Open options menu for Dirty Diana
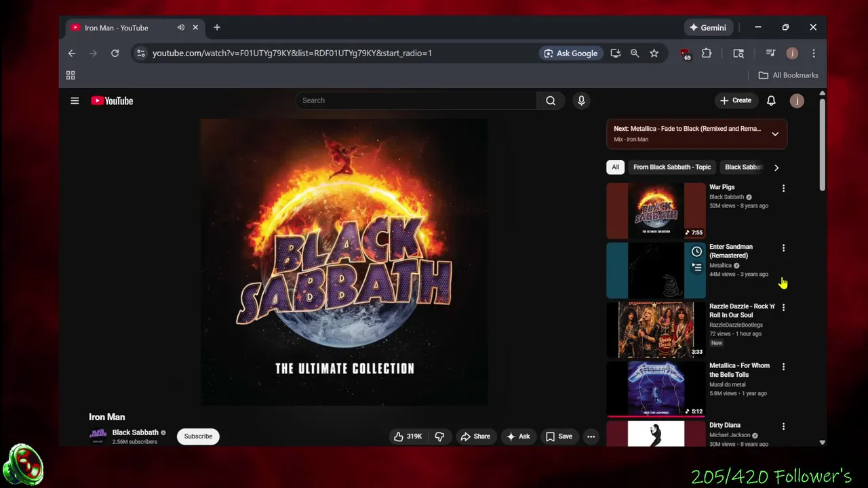868x488 pixels. [783, 426]
